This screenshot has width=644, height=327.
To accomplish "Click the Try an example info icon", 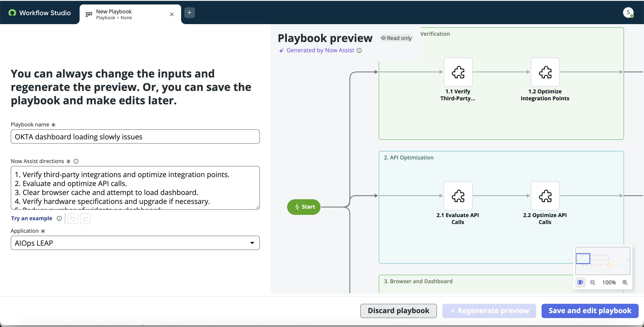I will (59, 219).
